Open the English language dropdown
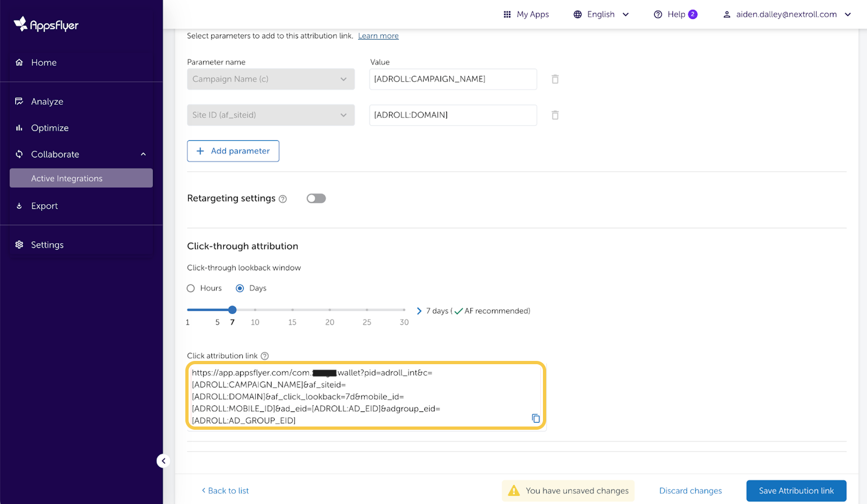The height and width of the screenshot is (504, 867). [601, 15]
